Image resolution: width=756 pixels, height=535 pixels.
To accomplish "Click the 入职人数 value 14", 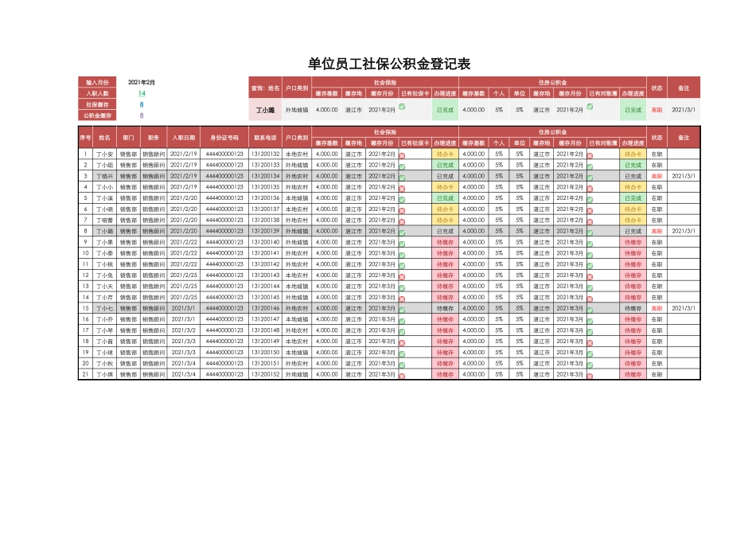I will [x=142, y=94].
